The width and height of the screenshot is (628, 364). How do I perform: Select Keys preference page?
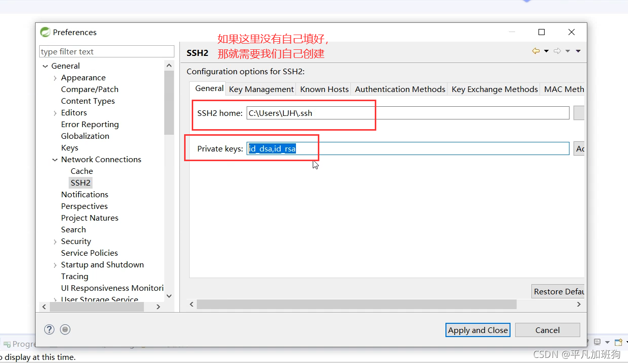tap(70, 148)
